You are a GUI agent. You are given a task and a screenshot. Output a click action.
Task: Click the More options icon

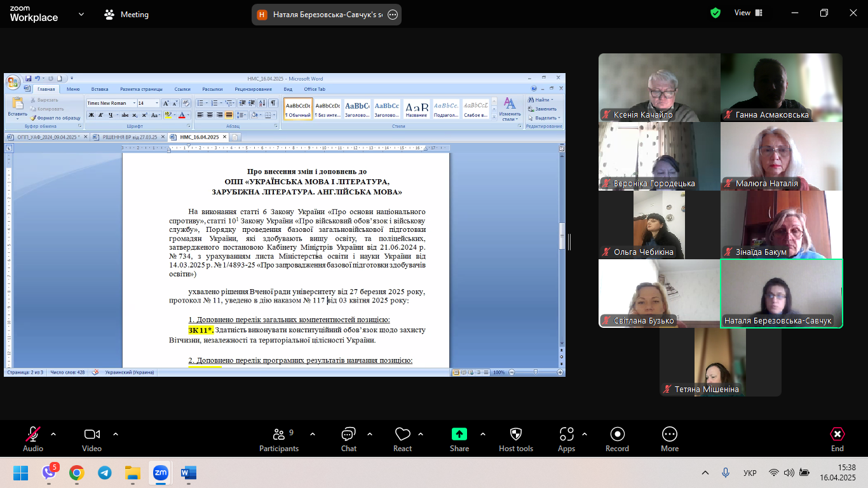(669, 438)
